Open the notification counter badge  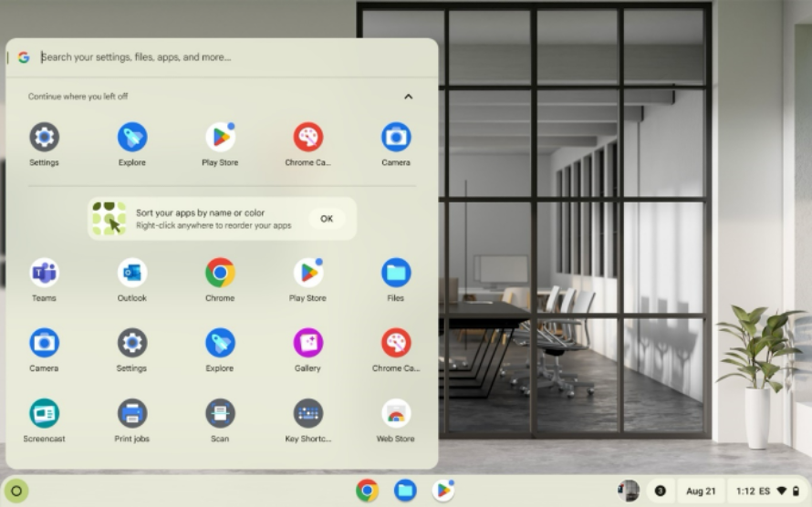tap(661, 491)
